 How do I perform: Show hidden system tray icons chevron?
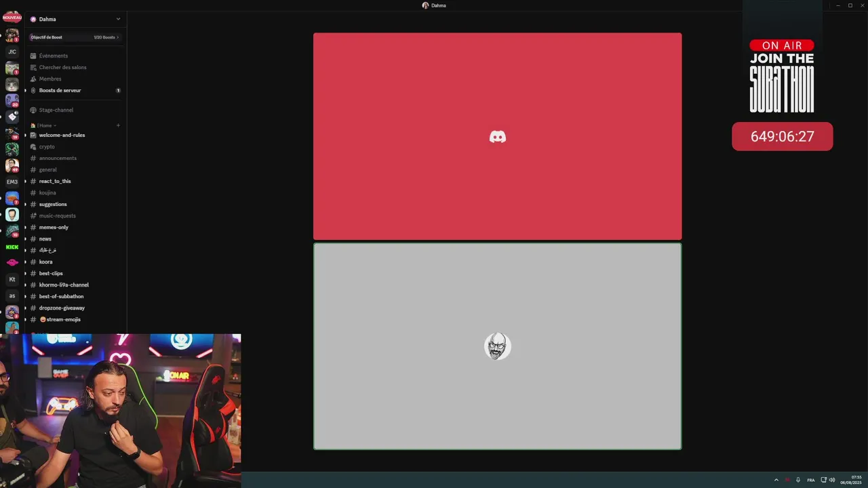[776, 480]
